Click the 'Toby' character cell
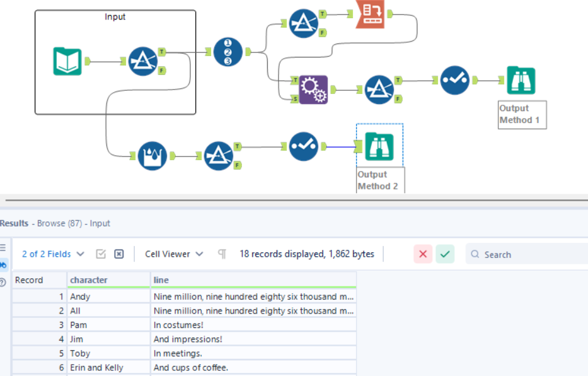The height and width of the screenshot is (376, 588). click(x=109, y=353)
